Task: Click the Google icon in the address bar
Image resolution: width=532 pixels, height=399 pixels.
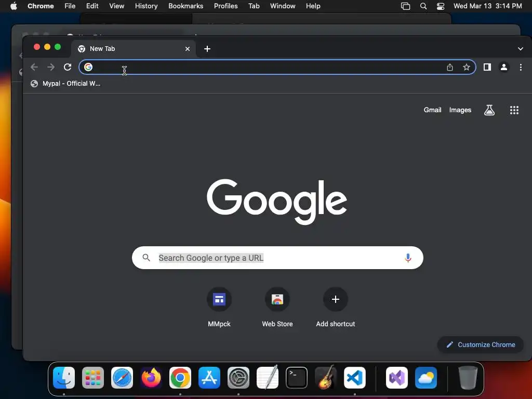Action: click(88, 67)
